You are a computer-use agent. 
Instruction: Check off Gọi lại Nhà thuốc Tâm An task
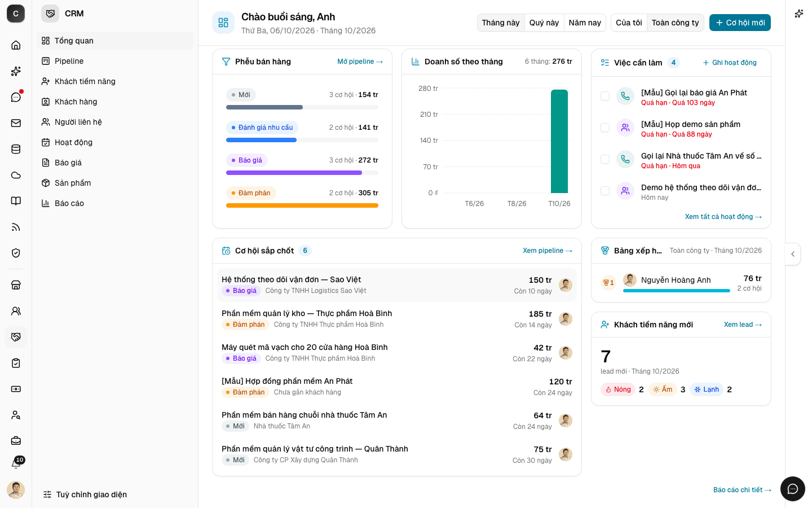pyautogui.click(x=605, y=159)
